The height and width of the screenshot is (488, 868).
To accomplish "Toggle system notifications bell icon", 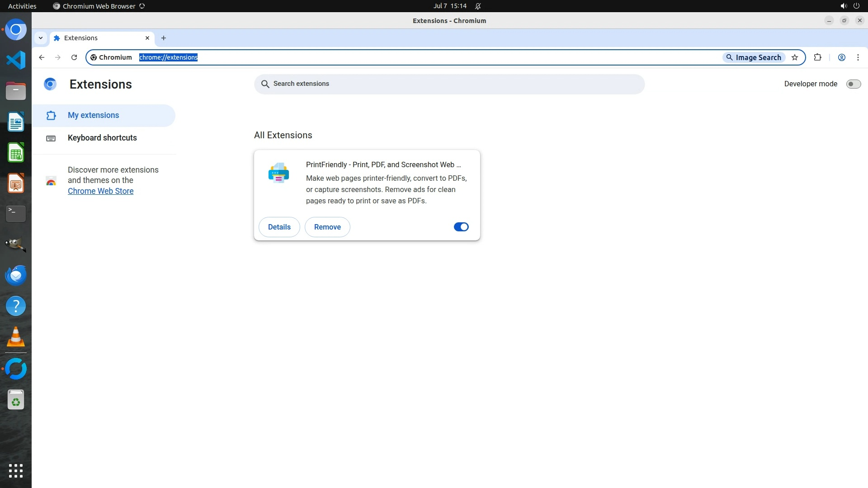I will pyautogui.click(x=478, y=6).
